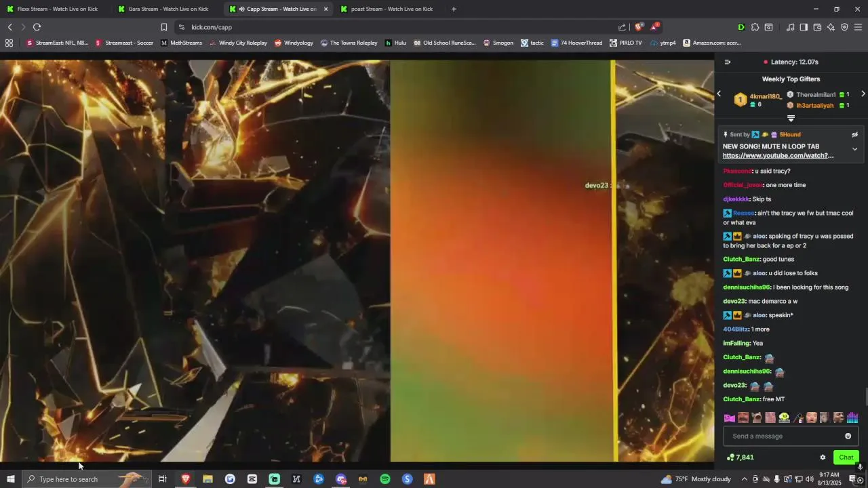
Task: Open PIRLO TV bookmark
Action: point(625,43)
